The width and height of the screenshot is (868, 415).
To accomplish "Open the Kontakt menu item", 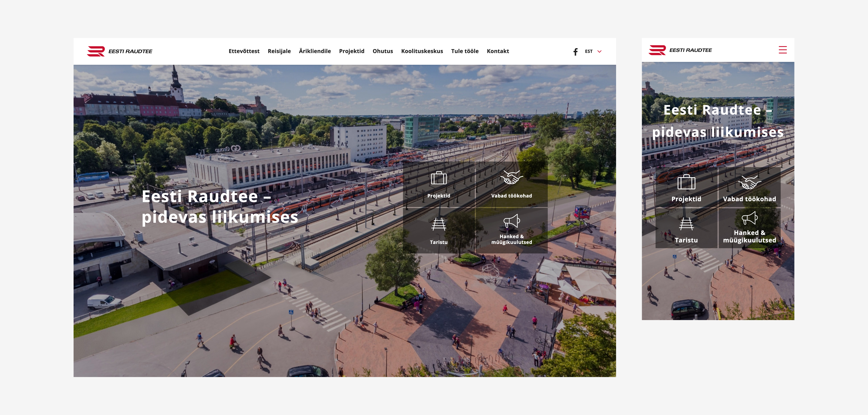I will click(498, 51).
